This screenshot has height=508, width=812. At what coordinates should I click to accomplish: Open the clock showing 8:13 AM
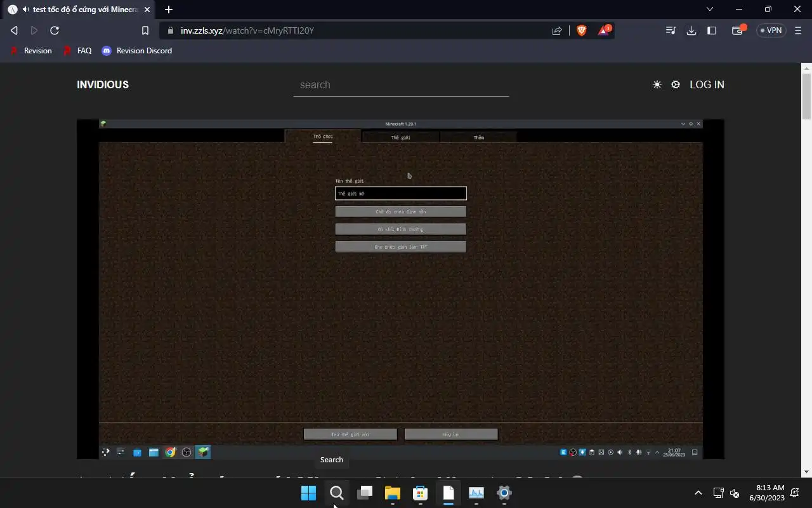point(766,493)
